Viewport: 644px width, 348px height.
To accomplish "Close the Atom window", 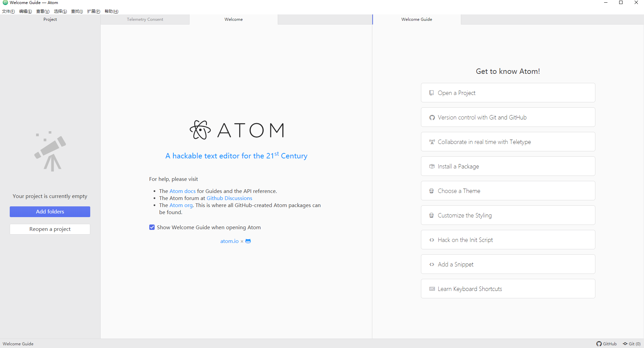I will coord(636,3).
